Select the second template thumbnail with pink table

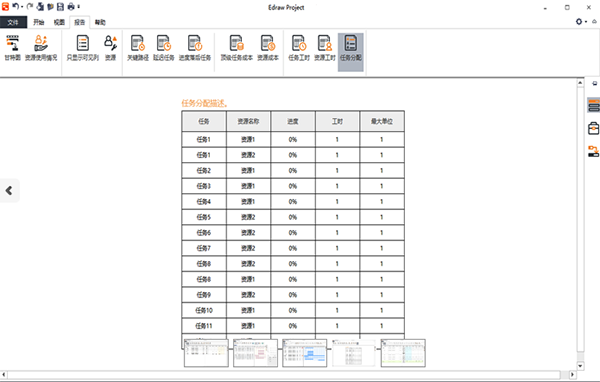[256, 353]
